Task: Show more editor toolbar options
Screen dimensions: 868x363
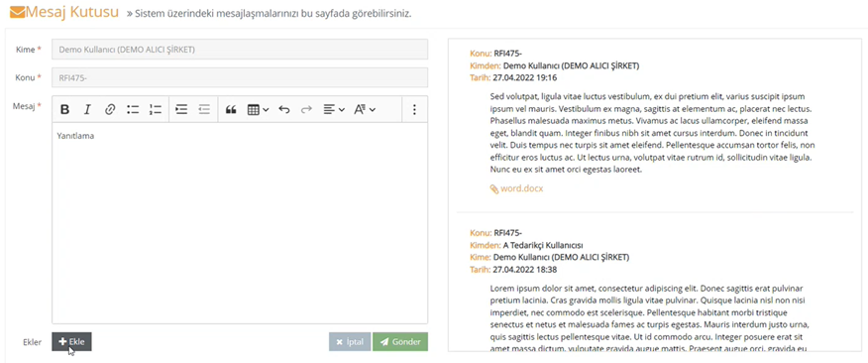Action: [x=414, y=110]
